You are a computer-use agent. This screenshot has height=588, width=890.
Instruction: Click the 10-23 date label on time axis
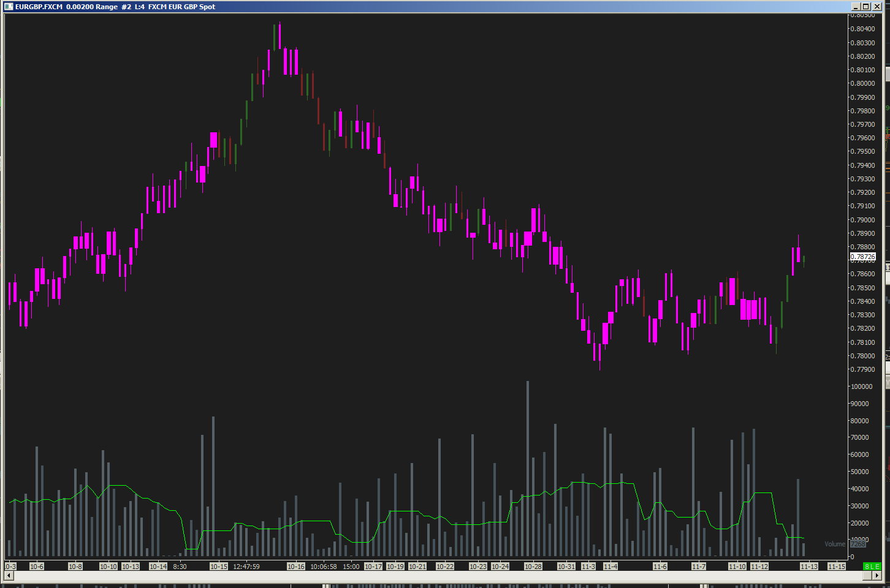click(478, 567)
